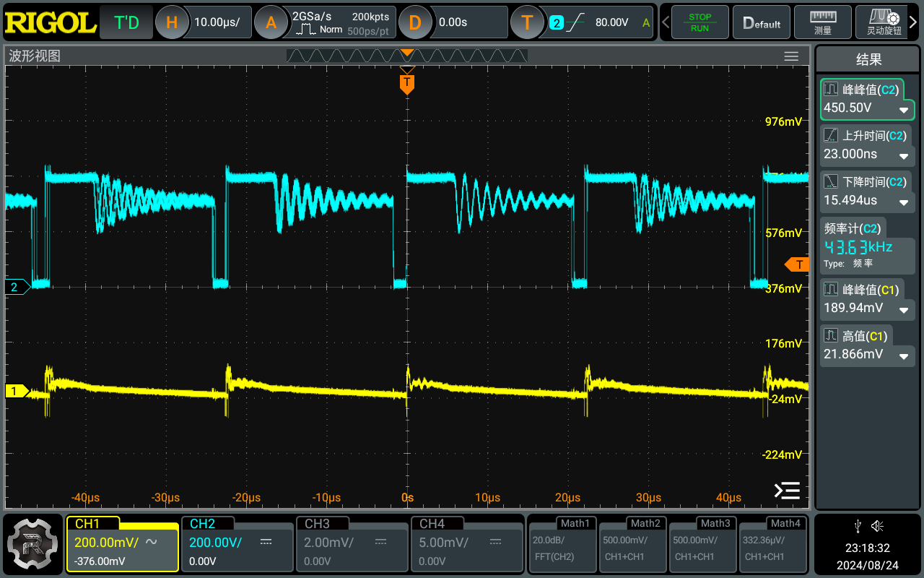
Task: Toggle channel CH3 on
Action: click(x=351, y=543)
